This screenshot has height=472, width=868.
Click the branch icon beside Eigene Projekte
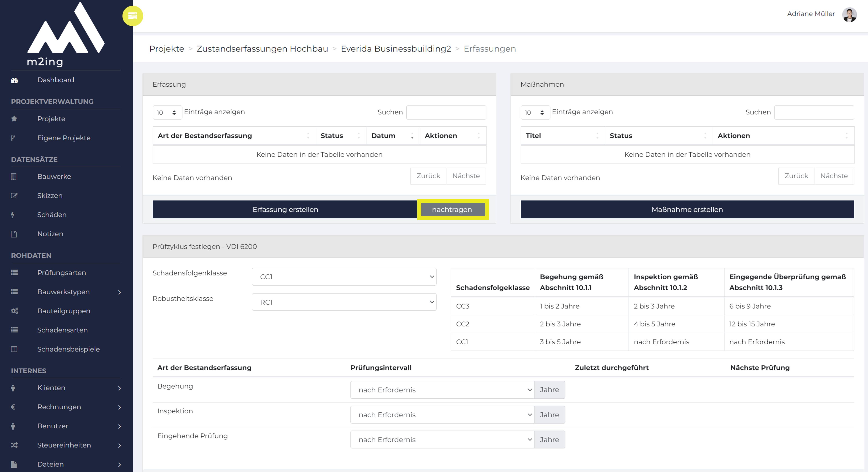coord(13,138)
